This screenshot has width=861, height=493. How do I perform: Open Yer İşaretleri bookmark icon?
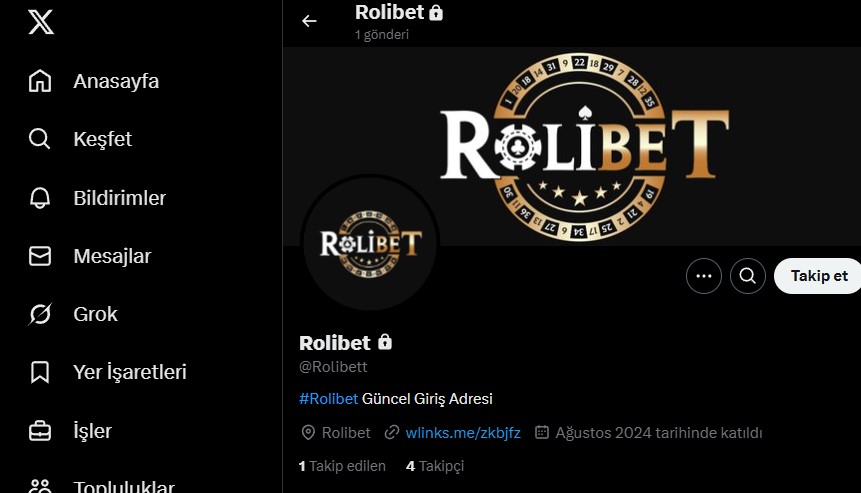(40, 372)
